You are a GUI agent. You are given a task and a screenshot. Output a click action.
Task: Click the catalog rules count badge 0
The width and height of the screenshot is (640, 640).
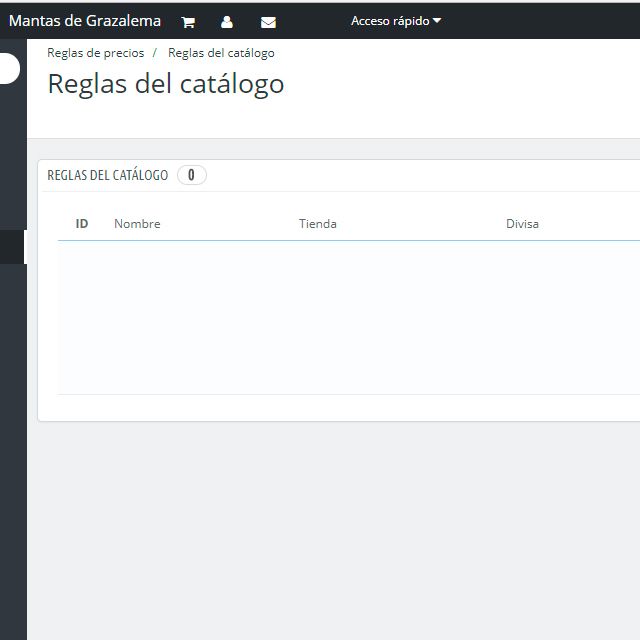click(x=191, y=175)
